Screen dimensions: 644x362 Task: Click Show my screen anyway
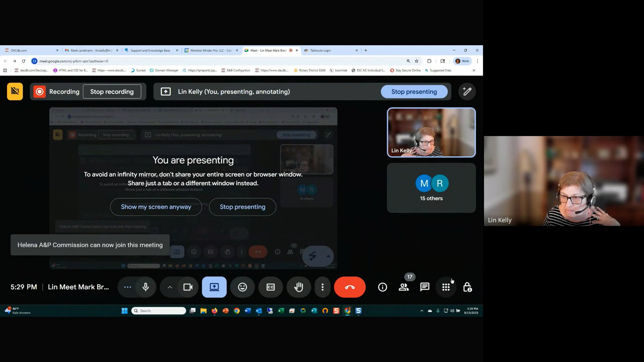click(156, 207)
